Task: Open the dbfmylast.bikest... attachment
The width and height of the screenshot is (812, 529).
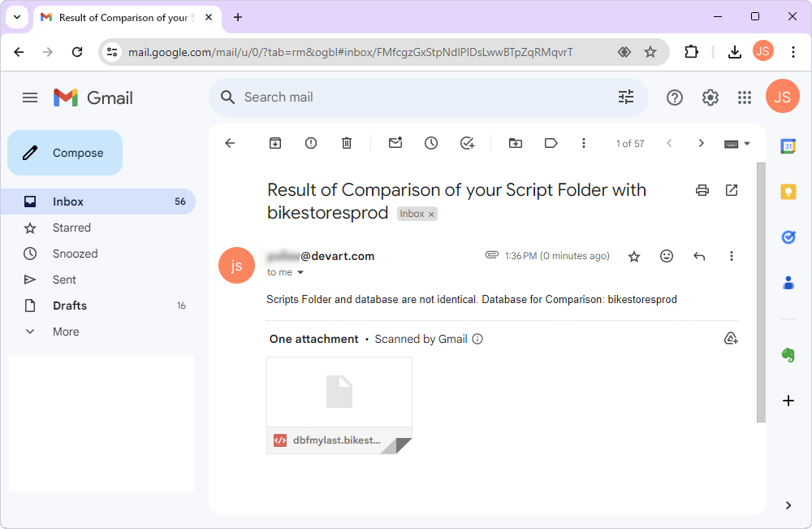Action: (339, 405)
